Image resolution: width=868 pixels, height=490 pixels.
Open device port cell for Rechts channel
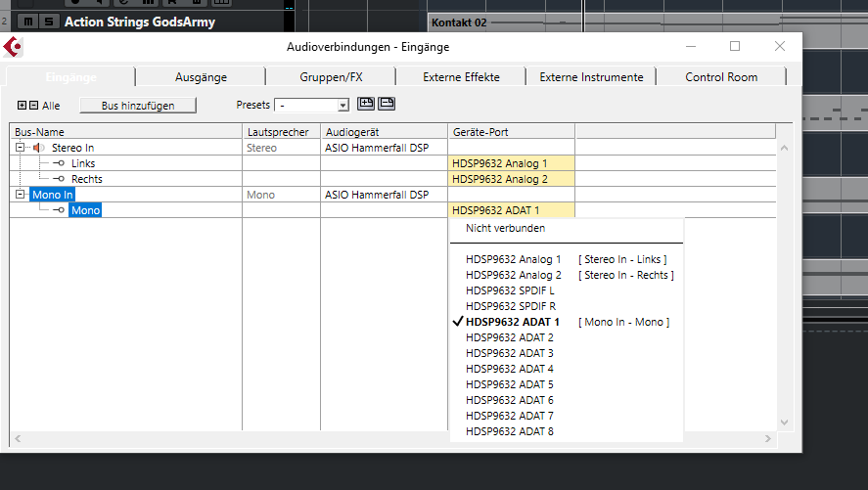(x=511, y=179)
